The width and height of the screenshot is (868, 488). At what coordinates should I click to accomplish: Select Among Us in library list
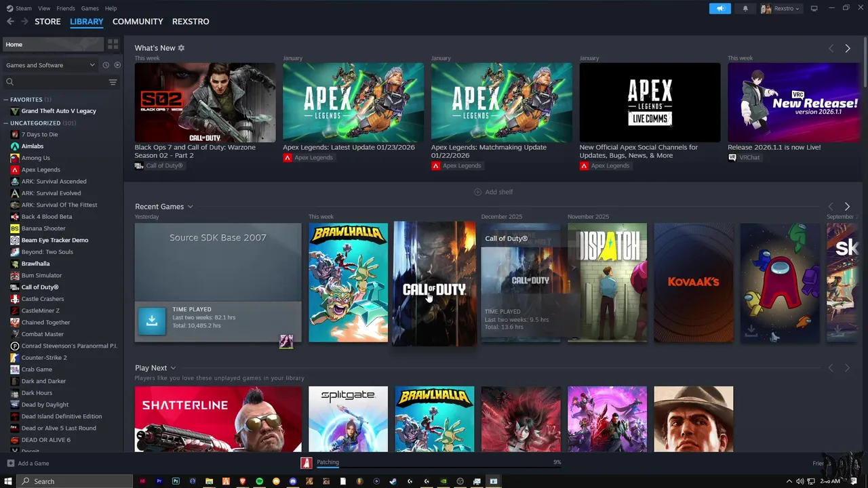coord(35,158)
